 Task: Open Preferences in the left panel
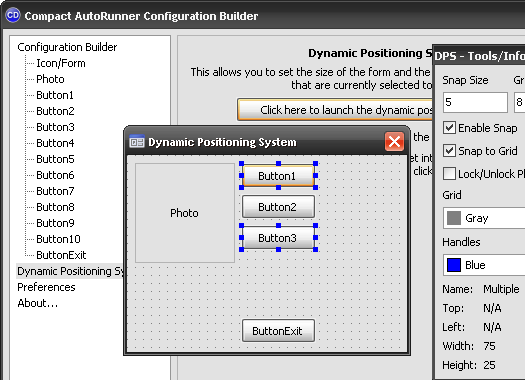pos(46,287)
